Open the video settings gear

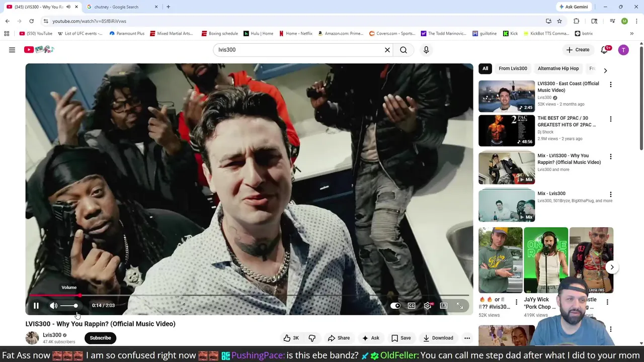428,306
